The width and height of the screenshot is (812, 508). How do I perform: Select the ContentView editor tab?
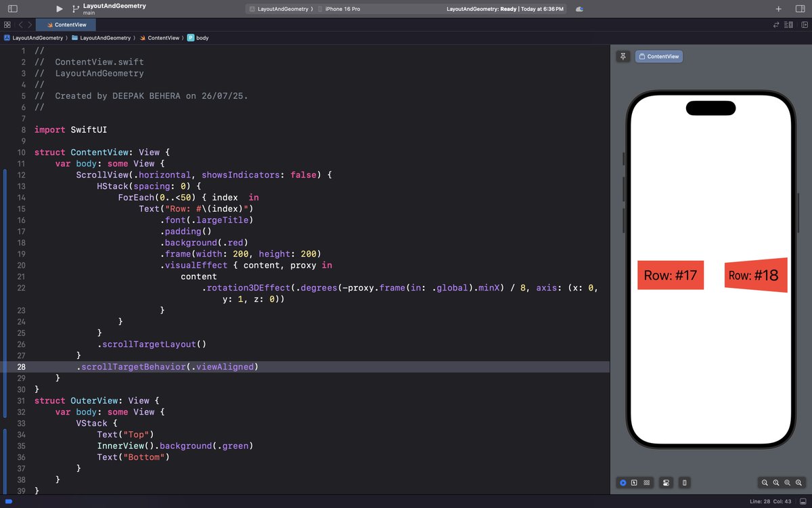66,24
